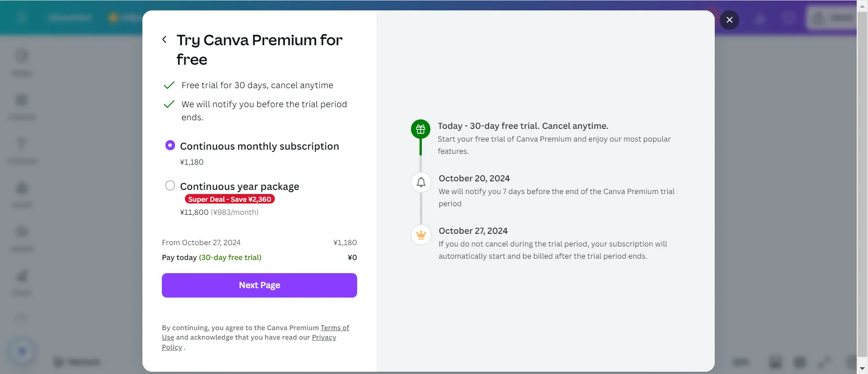Click the green gift icon on timeline
Viewport: 868px width, 374px height.
tap(420, 129)
